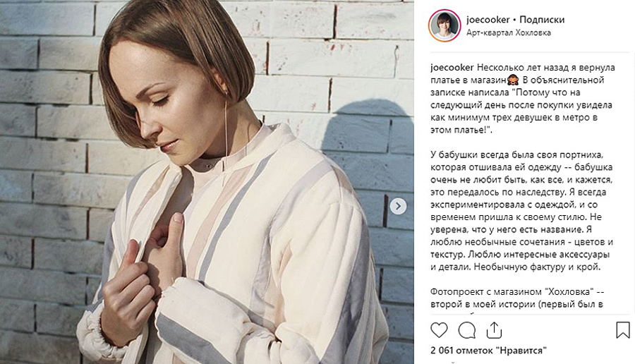Open the location Арт-квартал Хохловка
This screenshot has height=364, width=635.
(x=509, y=32)
